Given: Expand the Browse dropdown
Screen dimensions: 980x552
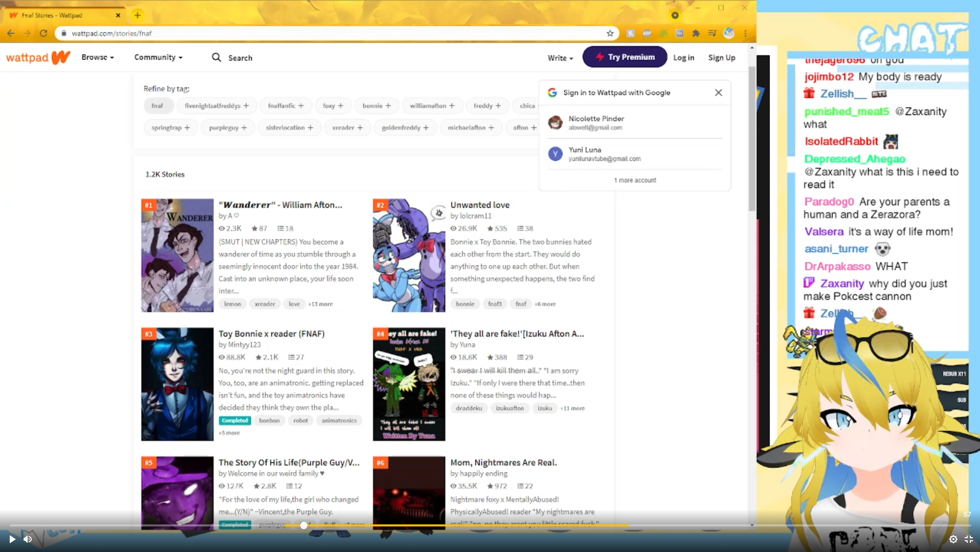Looking at the screenshot, I should [x=98, y=57].
